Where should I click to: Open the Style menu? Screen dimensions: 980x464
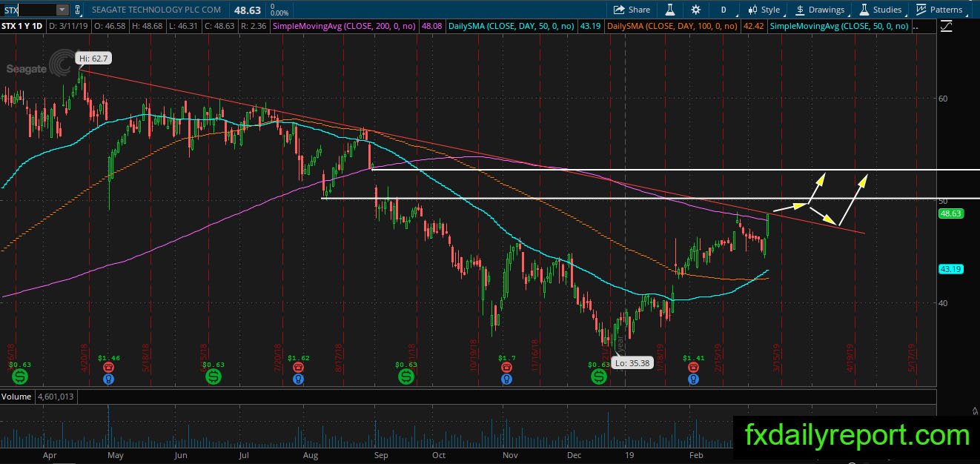764,10
